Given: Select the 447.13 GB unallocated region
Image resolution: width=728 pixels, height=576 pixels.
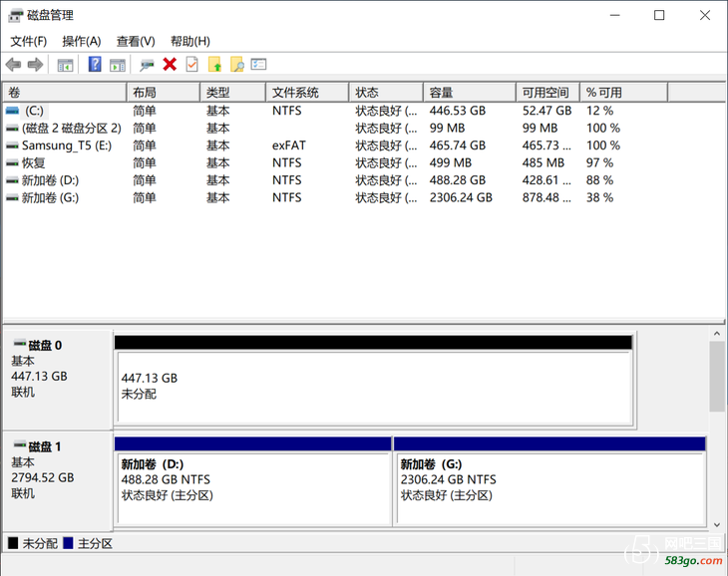Looking at the screenshot, I should (x=373, y=387).
